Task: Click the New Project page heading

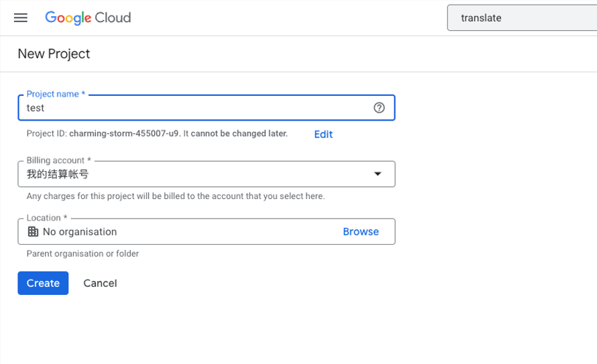Action: coord(54,54)
